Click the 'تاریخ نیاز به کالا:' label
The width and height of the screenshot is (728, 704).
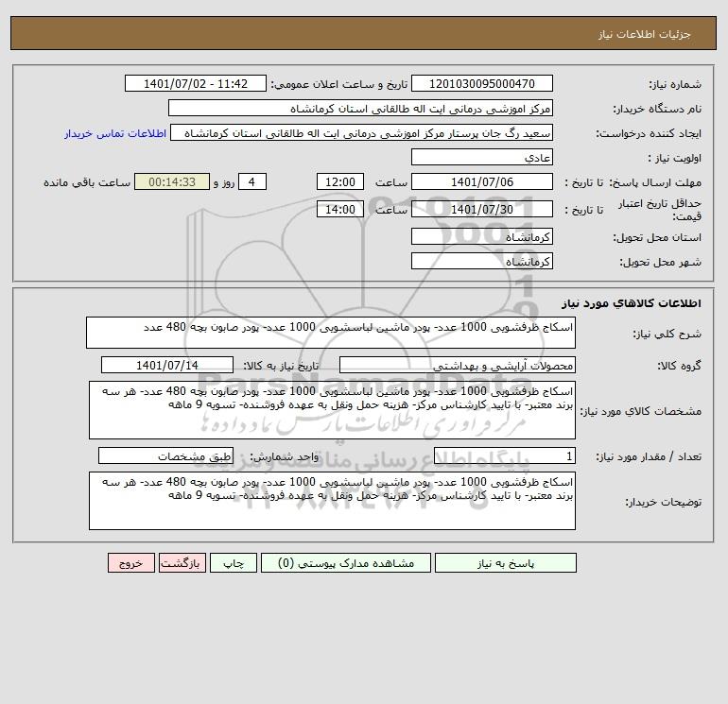281,366
